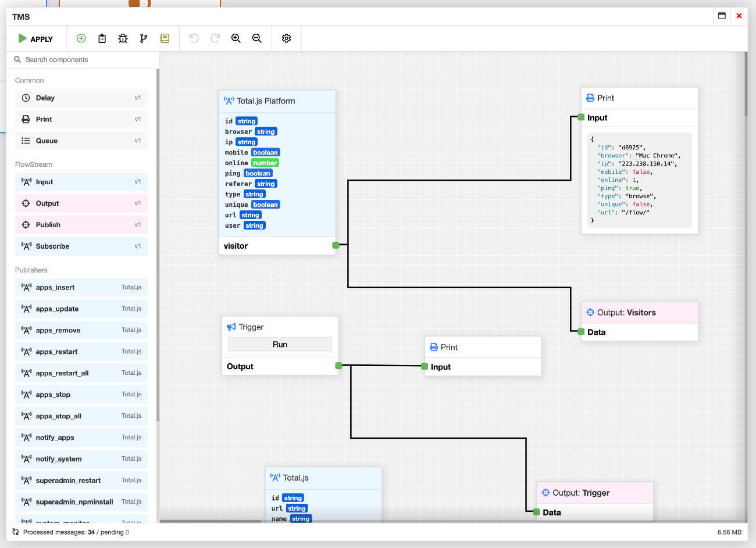This screenshot has height=548, width=756.
Task: Click the canvas horizontal scrollbar
Action: pos(211,521)
